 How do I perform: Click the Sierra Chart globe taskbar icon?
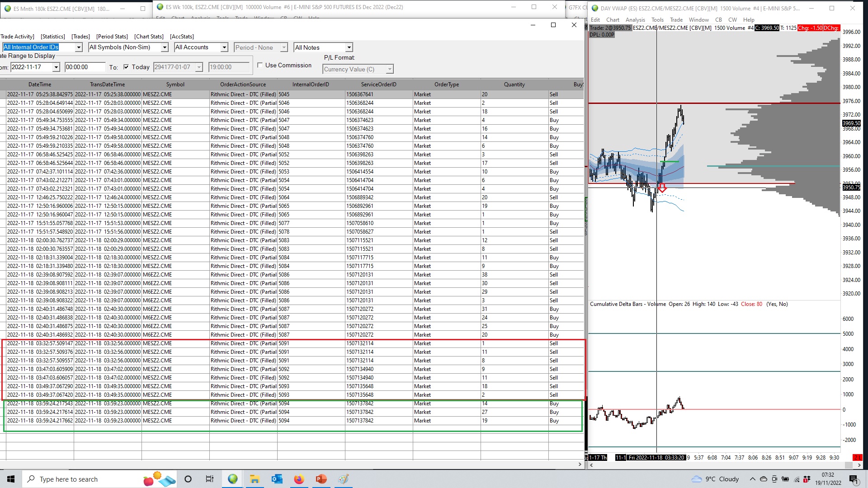pos(232,479)
